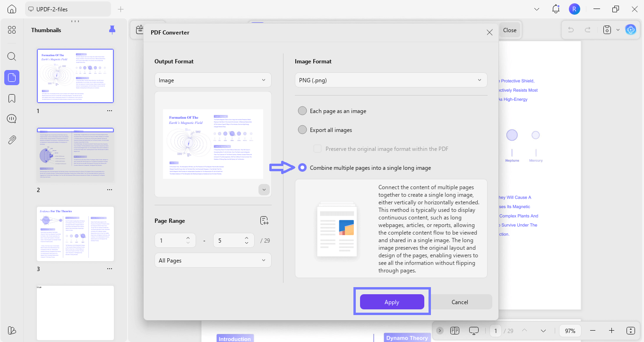Open the thumbnails panel in the sidebar
The height and width of the screenshot is (342, 644).
coord(12,77)
